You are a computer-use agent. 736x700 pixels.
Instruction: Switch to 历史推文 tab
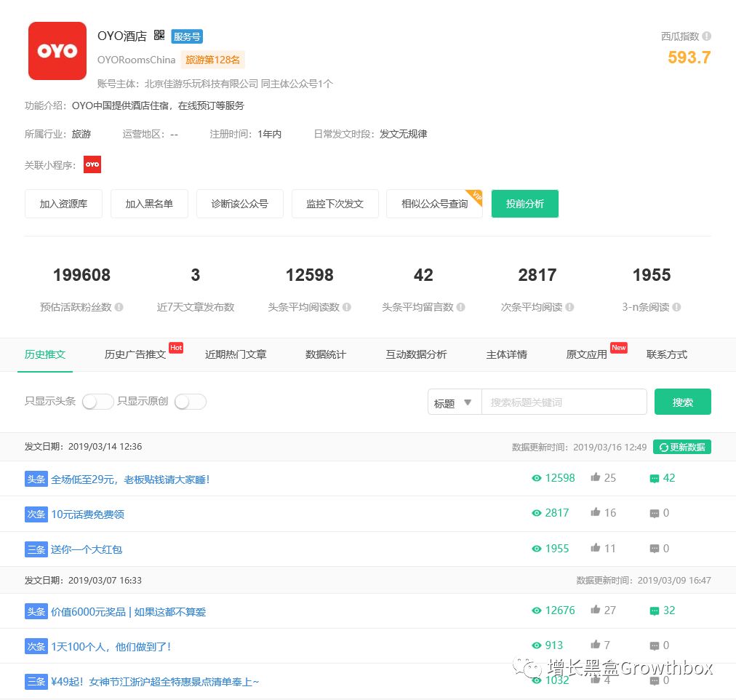pos(44,354)
